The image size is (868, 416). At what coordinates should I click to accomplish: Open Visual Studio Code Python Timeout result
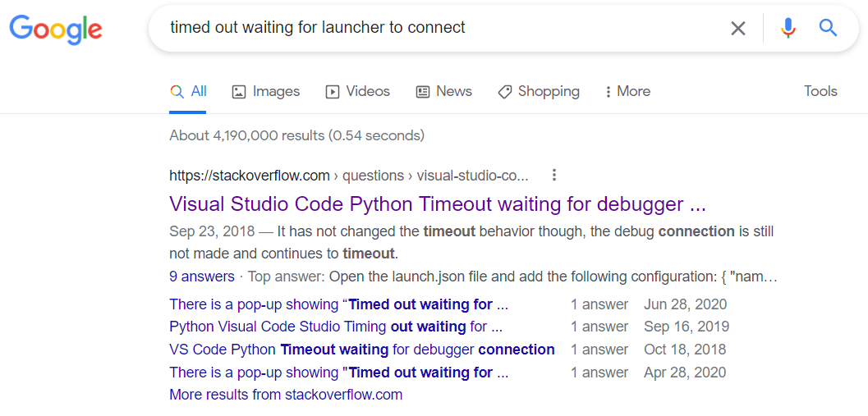[x=438, y=204]
